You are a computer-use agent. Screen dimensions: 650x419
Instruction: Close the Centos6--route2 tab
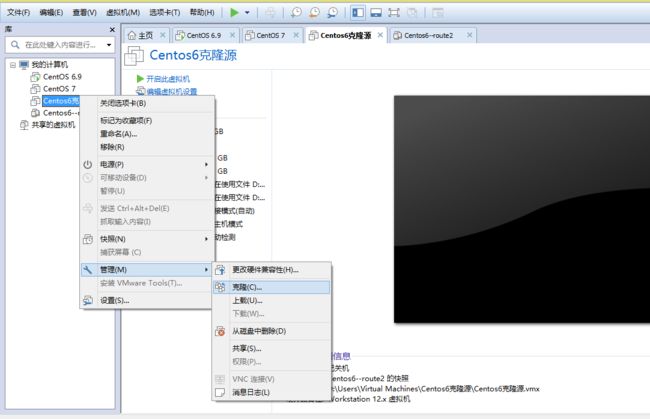coord(469,35)
